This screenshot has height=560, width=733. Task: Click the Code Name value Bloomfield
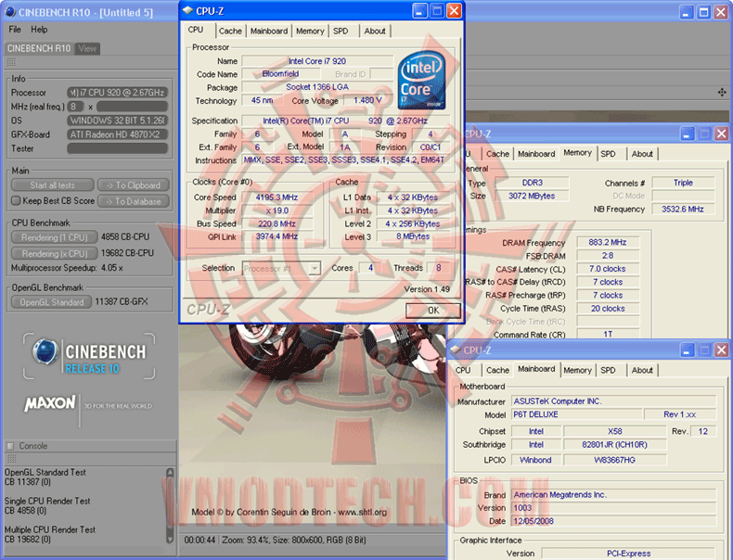[x=280, y=74]
